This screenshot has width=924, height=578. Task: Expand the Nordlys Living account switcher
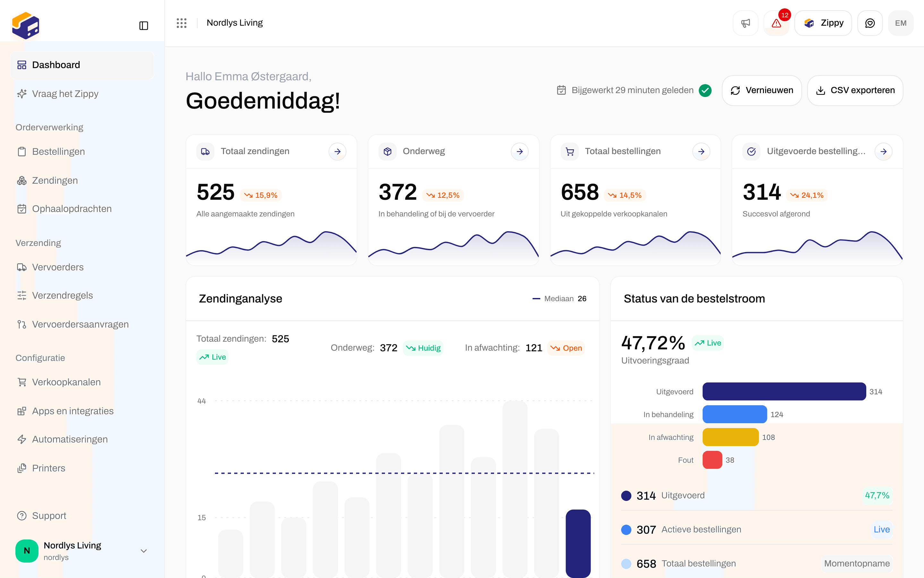pos(82,550)
